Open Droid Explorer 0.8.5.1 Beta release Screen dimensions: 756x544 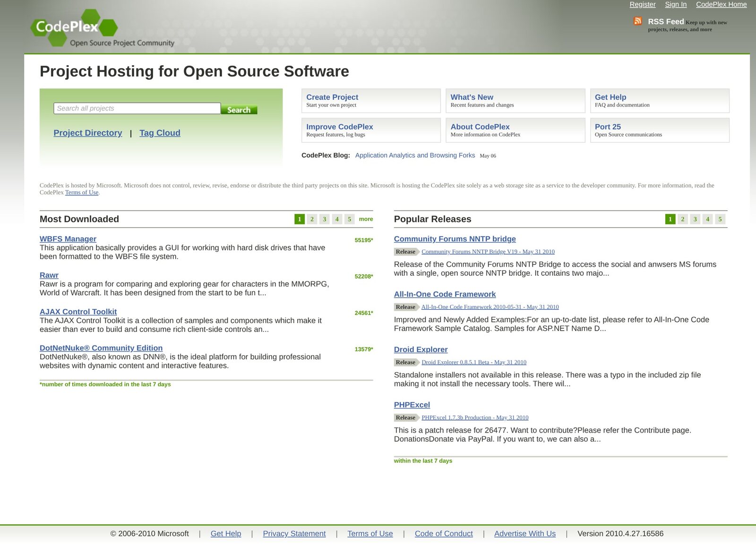coord(474,362)
